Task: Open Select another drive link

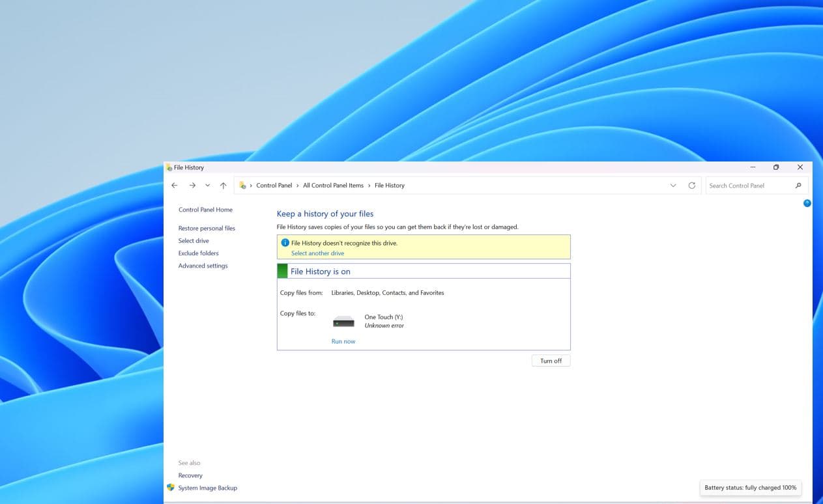Action: pos(317,253)
